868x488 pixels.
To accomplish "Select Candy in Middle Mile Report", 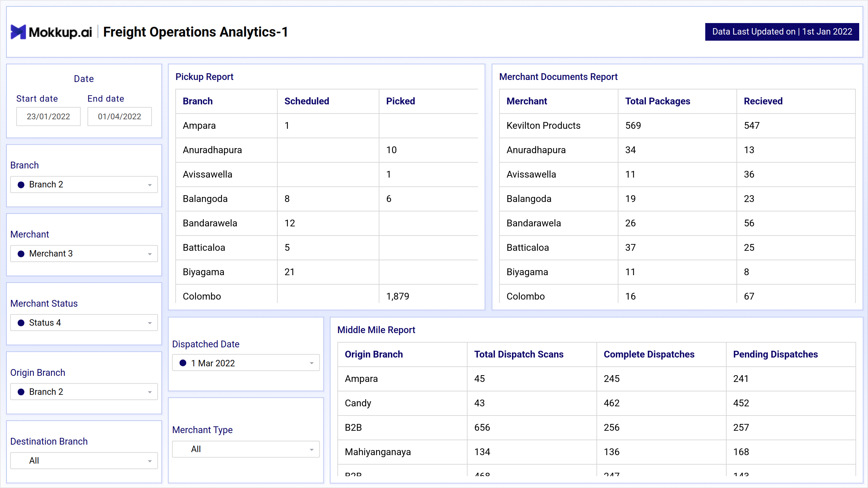I will [597, 403].
